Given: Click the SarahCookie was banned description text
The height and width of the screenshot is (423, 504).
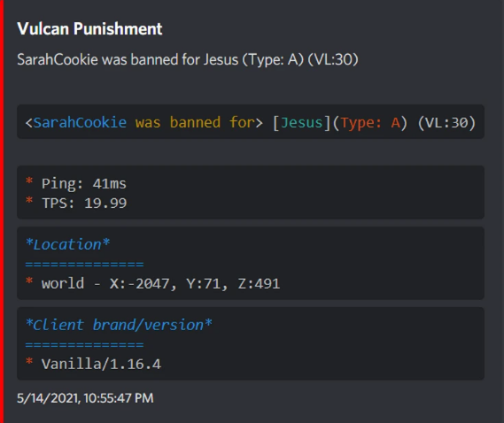Looking at the screenshot, I should click(x=188, y=60).
